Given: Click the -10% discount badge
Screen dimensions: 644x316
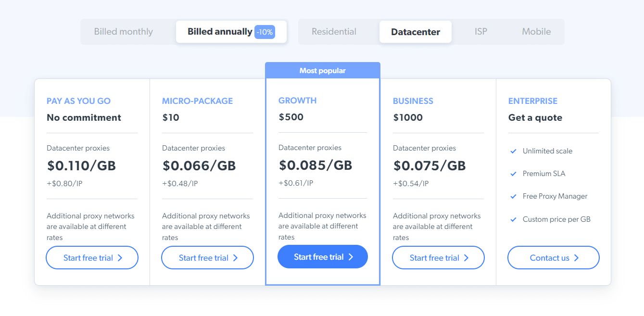Looking at the screenshot, I should tap(265, 32).
